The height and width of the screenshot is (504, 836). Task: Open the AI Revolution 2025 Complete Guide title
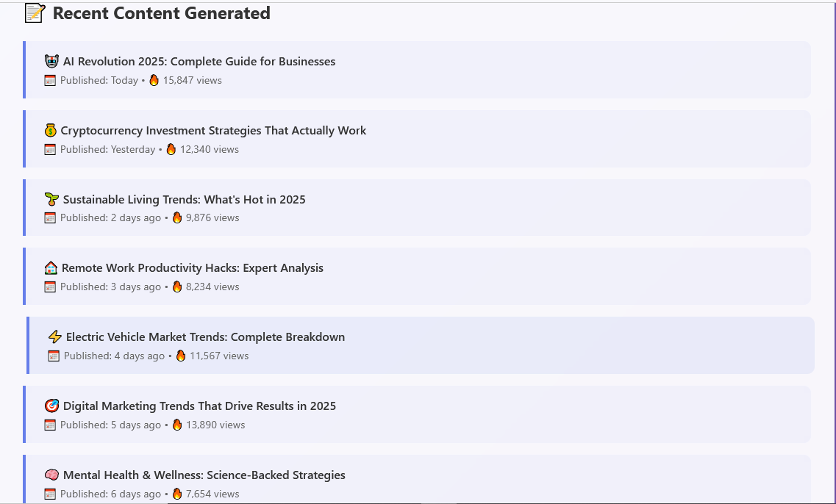(x=199, y=61)
